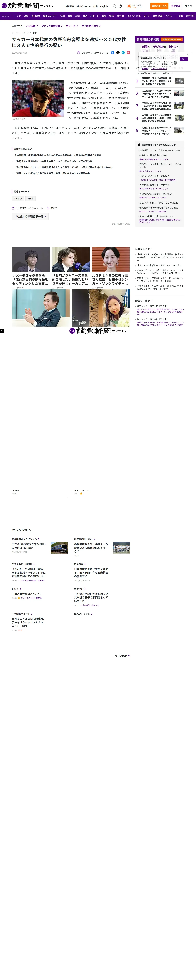Click #日本 keyword tag

click(30, 199)
